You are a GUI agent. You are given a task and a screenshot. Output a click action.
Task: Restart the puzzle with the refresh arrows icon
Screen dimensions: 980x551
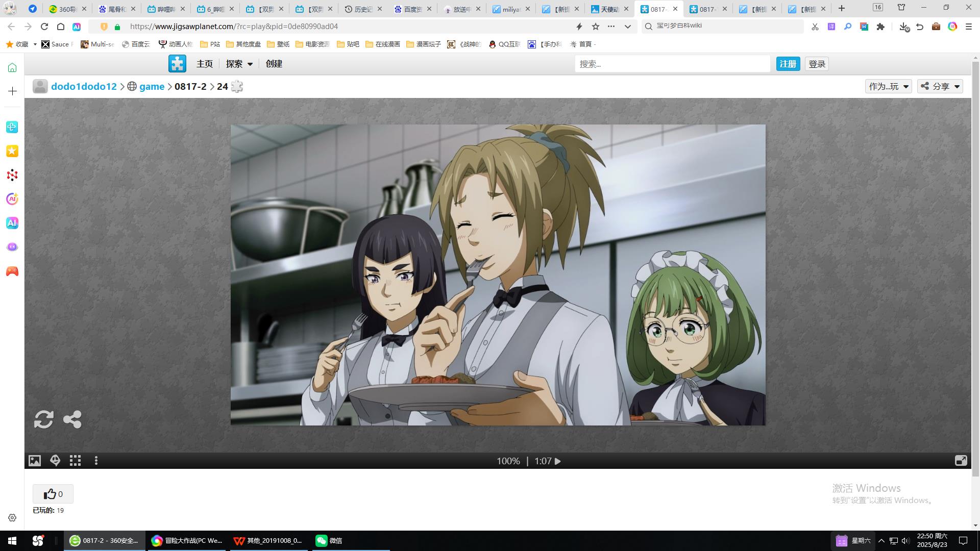44,419
